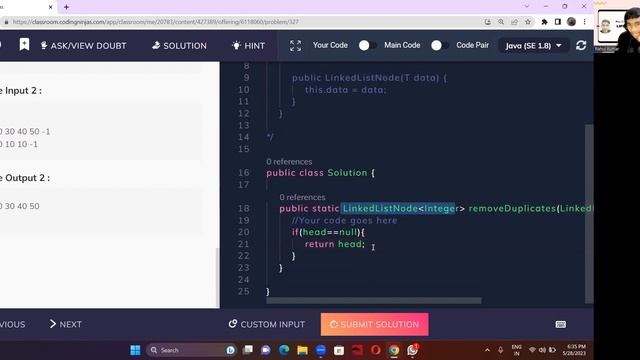
Task: Click the problem panel vertical scrollbar
Action: click(x=218, y=277)
